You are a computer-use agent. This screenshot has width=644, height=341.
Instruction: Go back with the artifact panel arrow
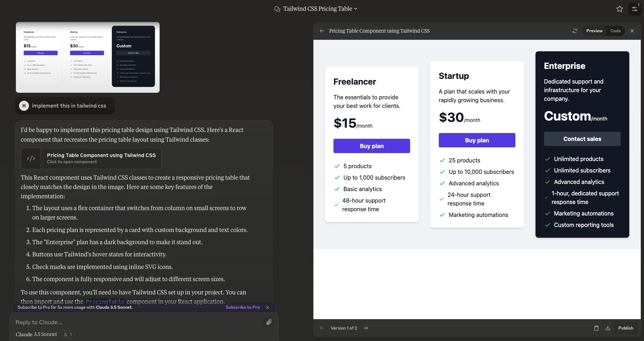(x=322, y=31)
